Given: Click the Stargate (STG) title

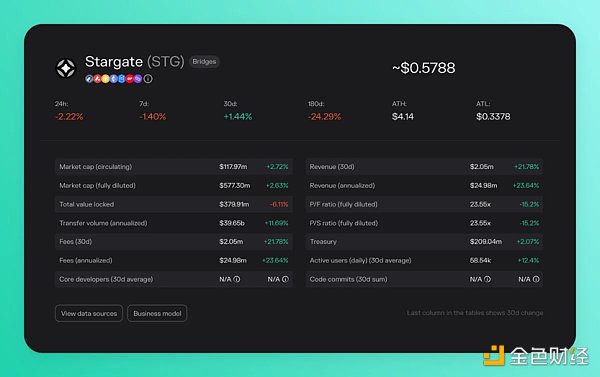Looking at the screenshot, I should click(134, 62).
